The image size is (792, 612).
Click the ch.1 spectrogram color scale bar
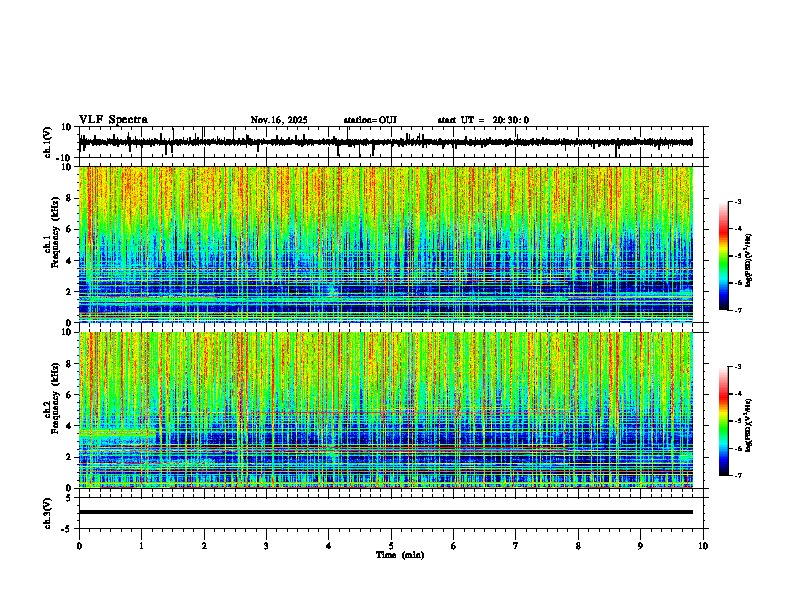[x=723, y=256]
